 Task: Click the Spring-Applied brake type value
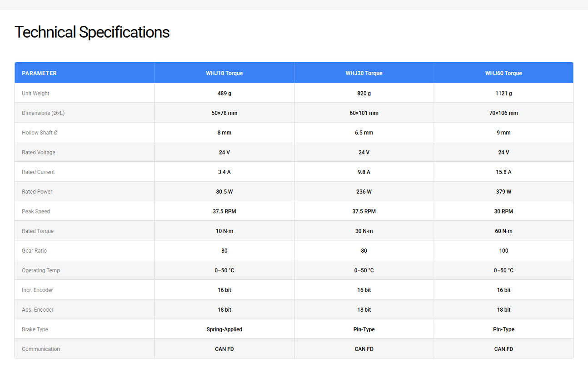[224, 329]
